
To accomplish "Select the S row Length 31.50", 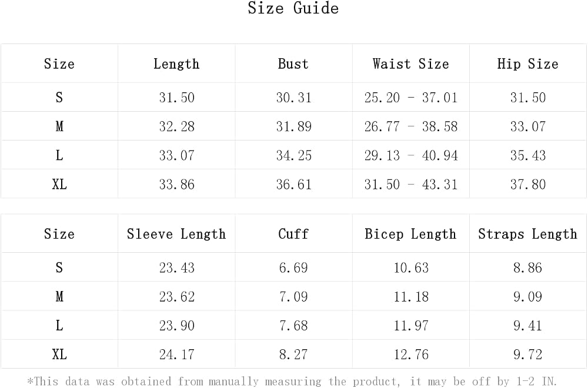I will coord(176,98).
